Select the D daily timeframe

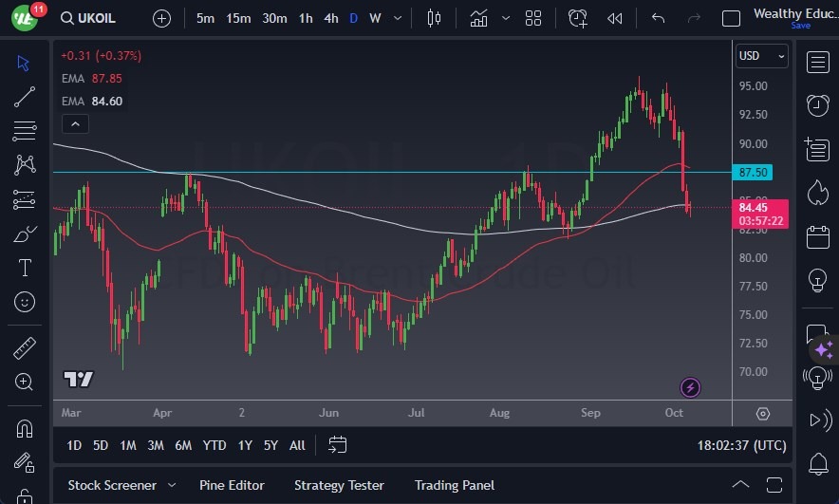[x=354, y=18]
